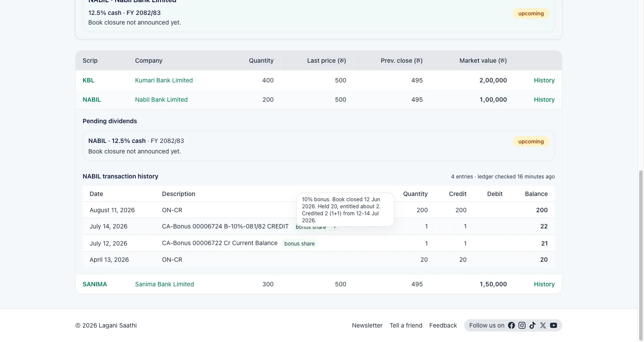Click the Market value (रु) column header
Viewport: 644px width, 342px height.
pyautogui.click(x=483, y=61)
